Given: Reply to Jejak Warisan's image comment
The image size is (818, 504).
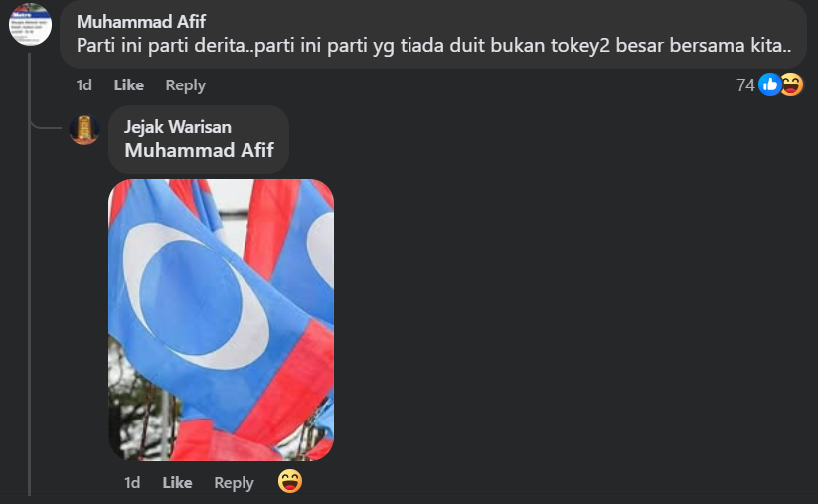Looking at the screenshot, I should (234, 482).
